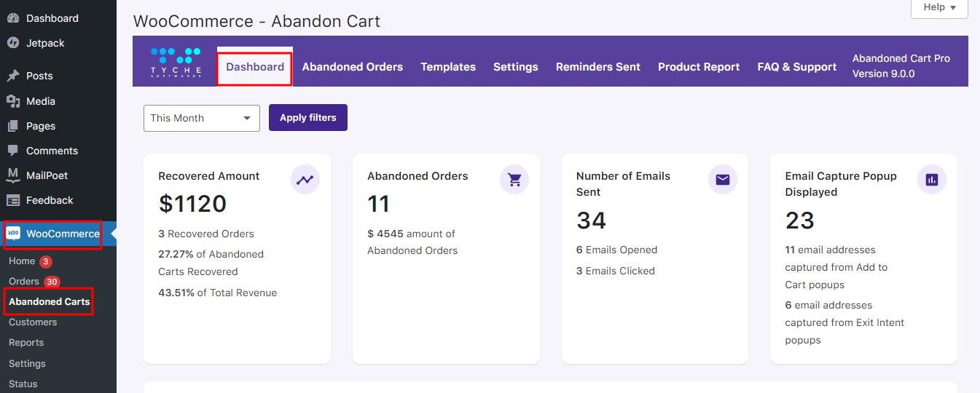Image resolution: width=980 pixels, height=393 pixels.
Task: Switch to the Abandoned Orders tab
Action: pyautogui.click(x=353, y=67)
